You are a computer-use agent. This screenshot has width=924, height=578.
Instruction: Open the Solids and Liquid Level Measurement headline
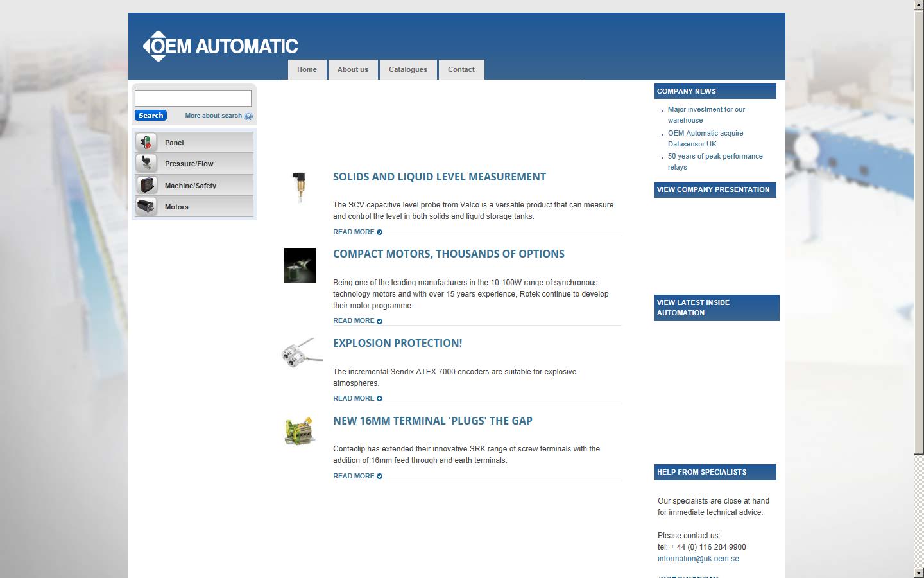click(x=439, y=177)
